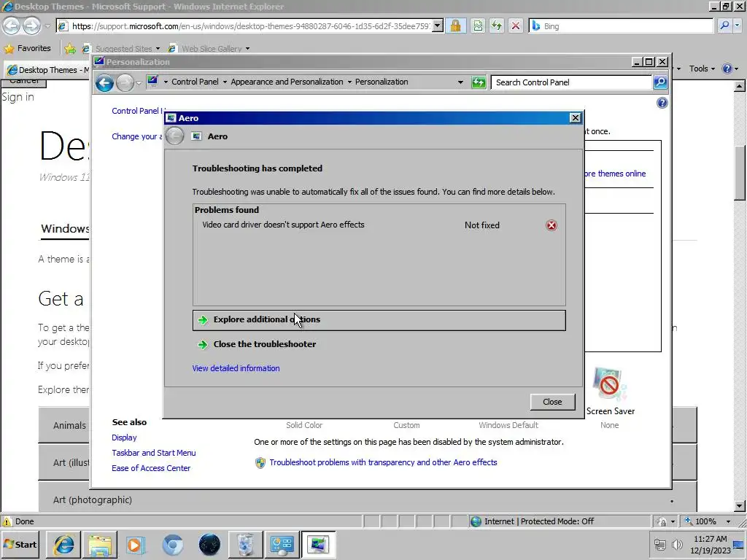Screen dimensions: 747x560
Task: Click the Search Control Panel input field
Action: (572, 82)
